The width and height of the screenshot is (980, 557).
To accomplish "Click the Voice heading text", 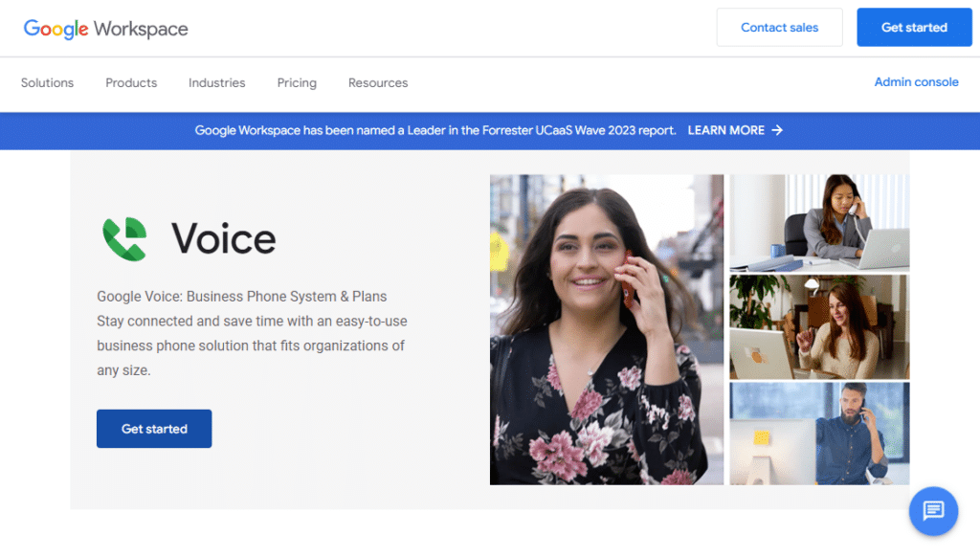I will click(224, 239).
